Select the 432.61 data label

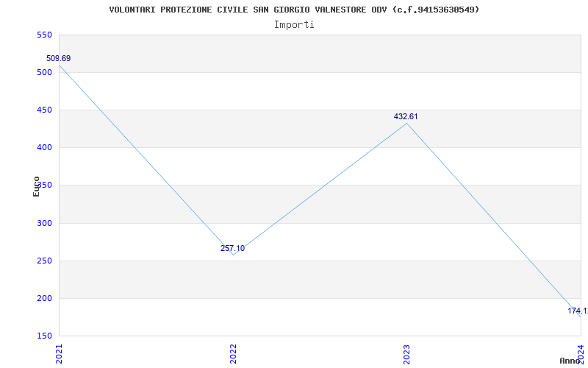[x=406, y=116]
